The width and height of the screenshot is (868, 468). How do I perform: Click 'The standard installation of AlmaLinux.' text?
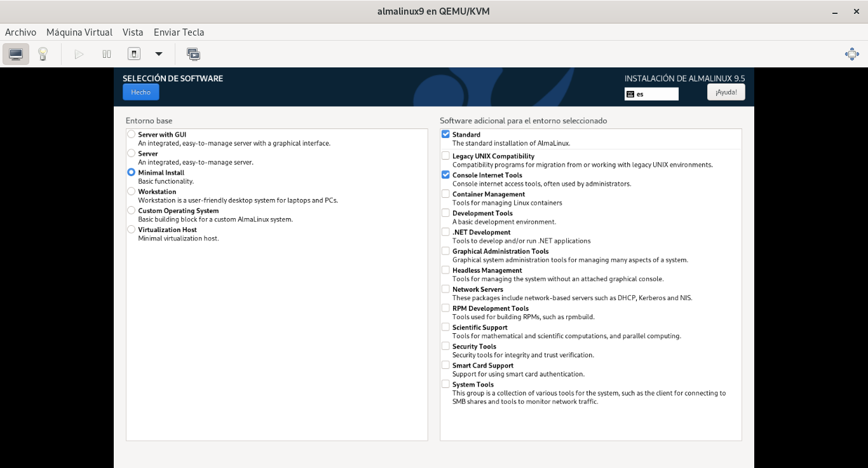(512, 143)
